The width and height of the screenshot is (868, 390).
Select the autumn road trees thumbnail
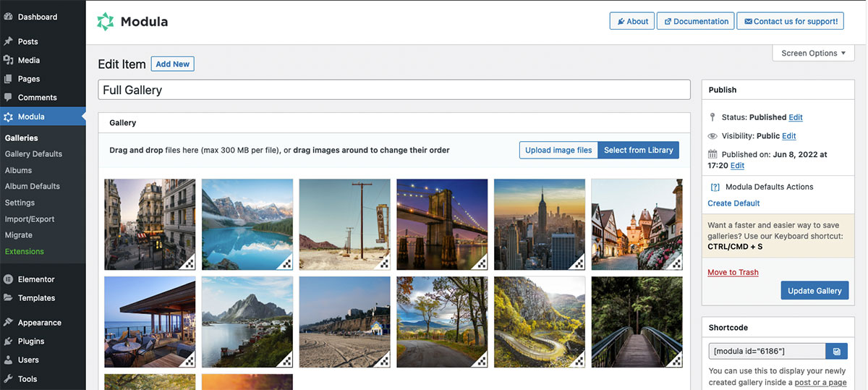[442, 322]
